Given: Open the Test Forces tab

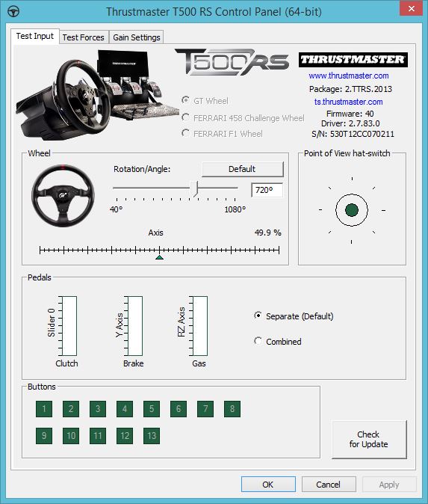Looking at the screenshot, I should click(84, 37).
